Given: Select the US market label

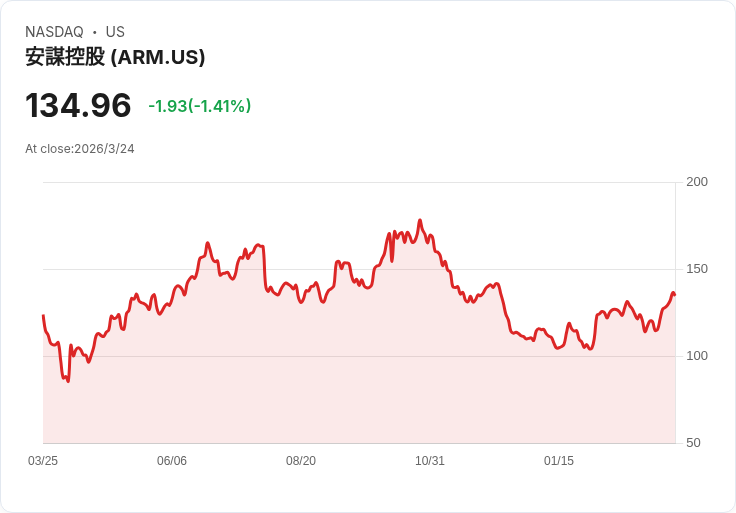Looking at the screenshot, I should (115, 32).
